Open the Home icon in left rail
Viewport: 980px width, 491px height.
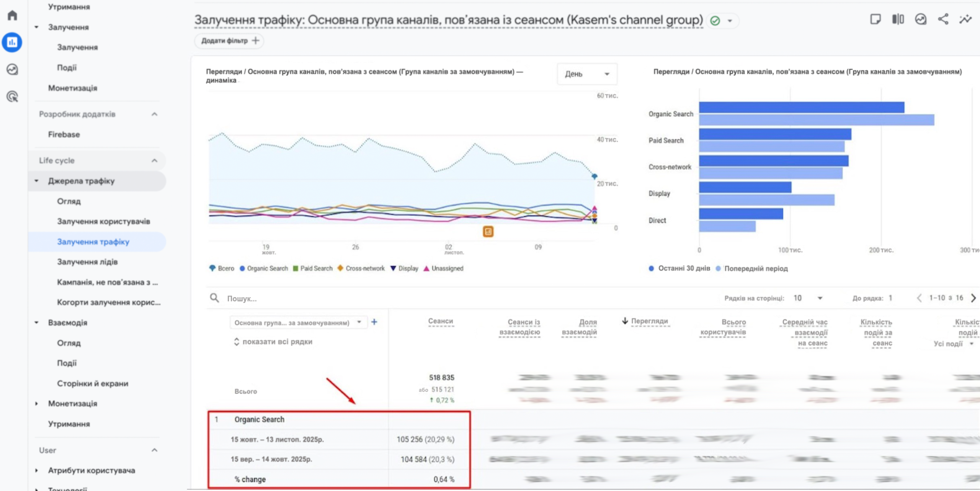[12, 15]
